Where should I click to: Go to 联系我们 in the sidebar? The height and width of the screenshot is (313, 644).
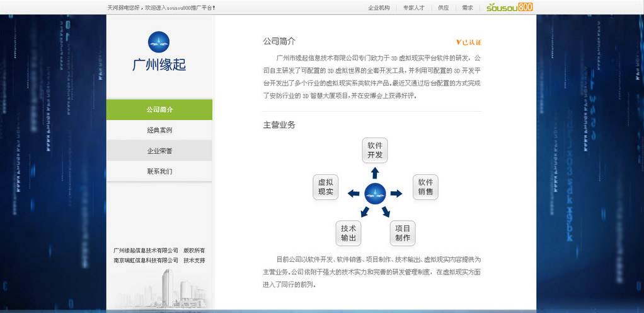[159, 172]
